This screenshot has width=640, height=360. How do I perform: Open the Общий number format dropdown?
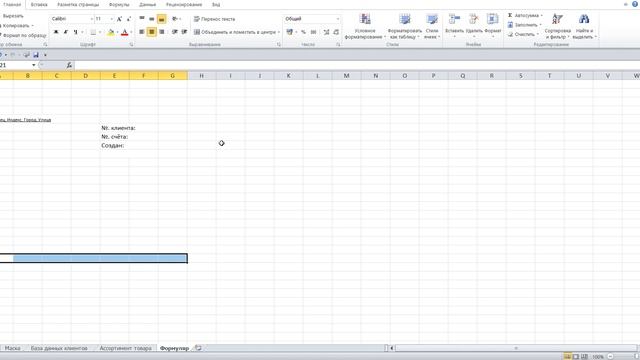tap(337, 19)
